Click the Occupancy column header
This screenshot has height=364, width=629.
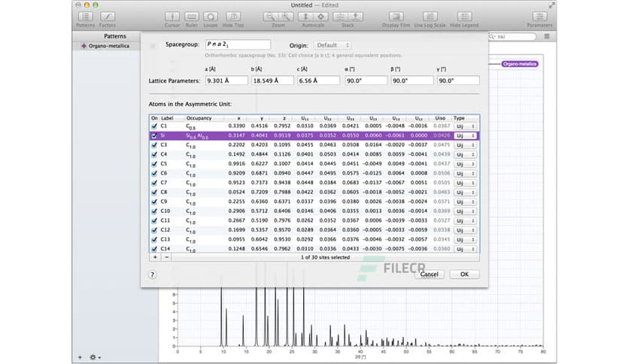click(199, 118)
